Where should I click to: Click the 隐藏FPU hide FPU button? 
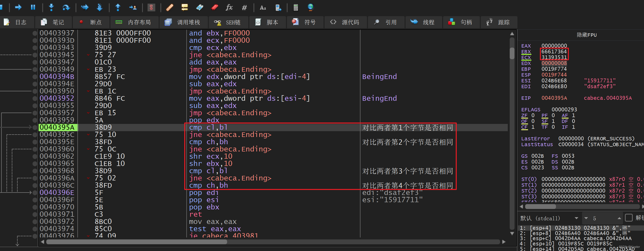587,35
